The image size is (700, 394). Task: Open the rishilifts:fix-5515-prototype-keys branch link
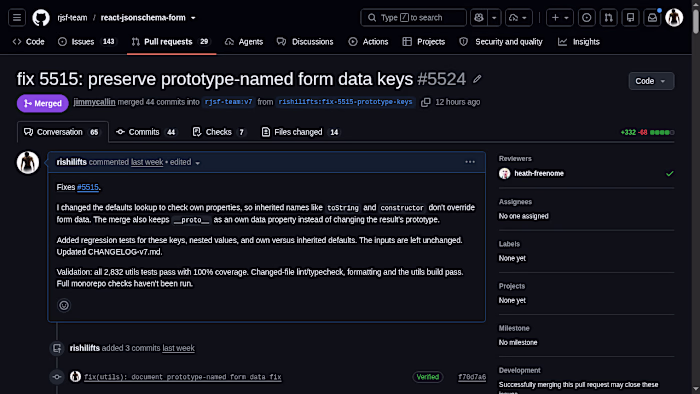(x=345, y=102)
